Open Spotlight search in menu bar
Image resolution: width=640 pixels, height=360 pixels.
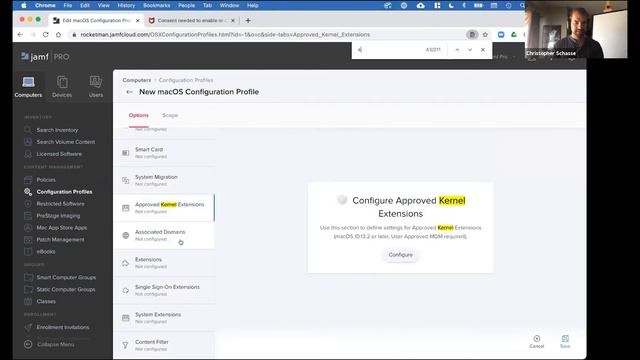pyautogui.click(x=522, y=5)
